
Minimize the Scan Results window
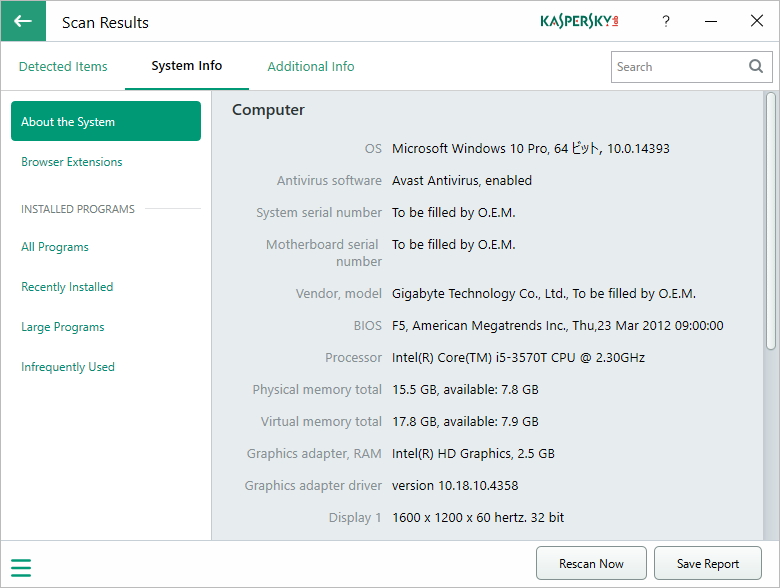(711, 21)
